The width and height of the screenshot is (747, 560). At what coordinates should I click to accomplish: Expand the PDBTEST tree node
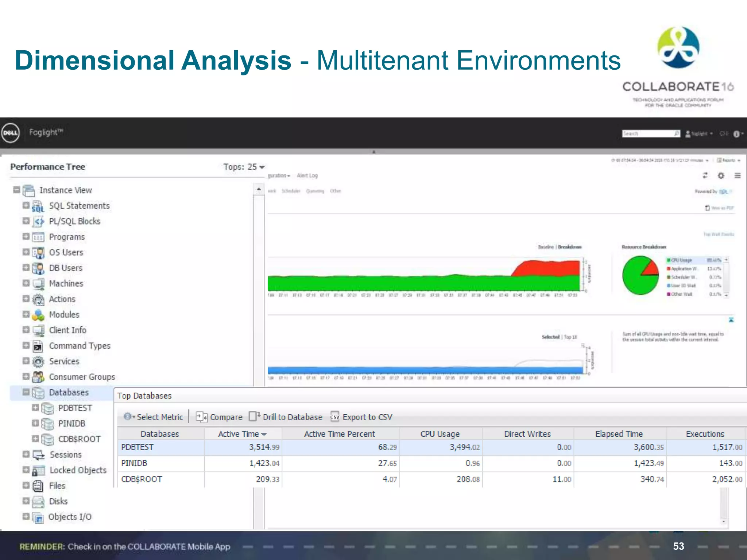point(35,407)
